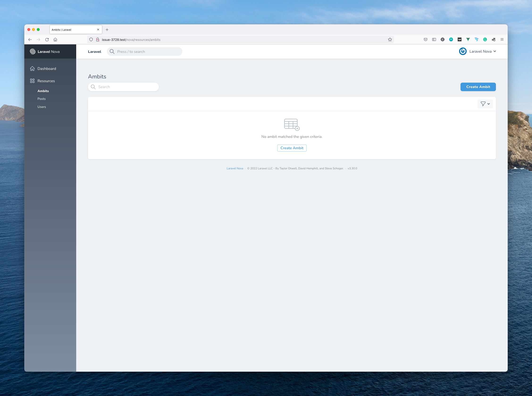Click the v3.30.0 version text
Viewport: 532px width, 396px height.
click(352, 168)
